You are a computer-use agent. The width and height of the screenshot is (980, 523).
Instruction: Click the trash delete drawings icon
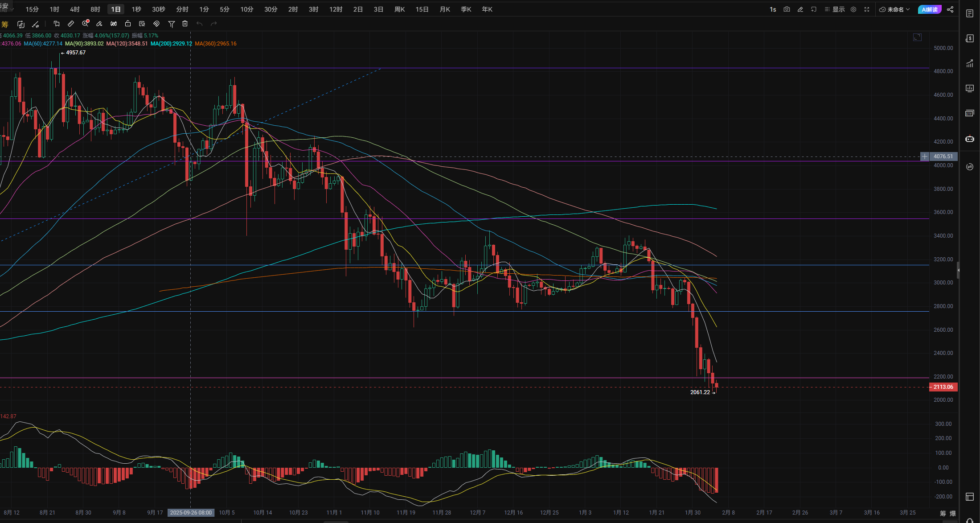pos(185,24)
